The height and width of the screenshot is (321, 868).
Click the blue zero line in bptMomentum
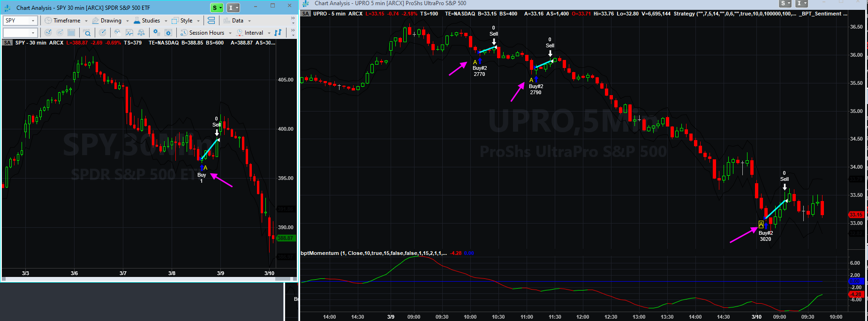click(563, 281)
